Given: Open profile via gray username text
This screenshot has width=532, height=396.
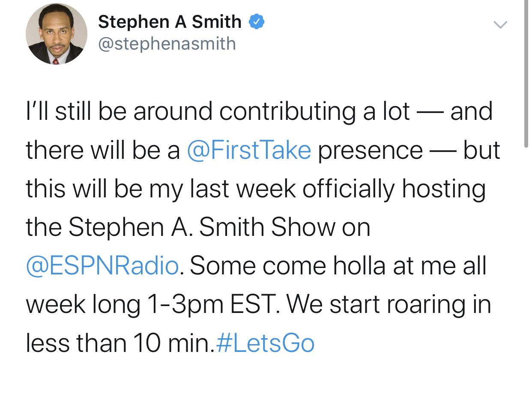Looking at the screenshot, I should [x=167, y=44].
